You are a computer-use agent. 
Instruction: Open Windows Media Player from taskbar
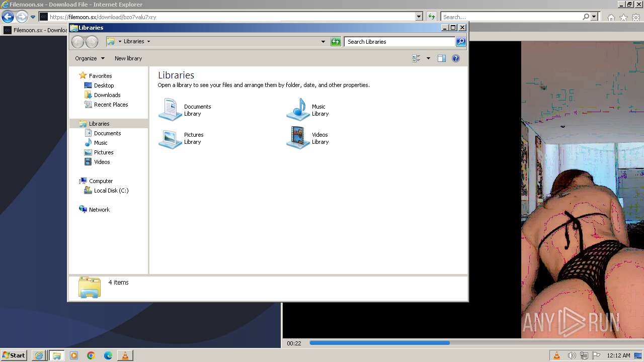[74, 355]
